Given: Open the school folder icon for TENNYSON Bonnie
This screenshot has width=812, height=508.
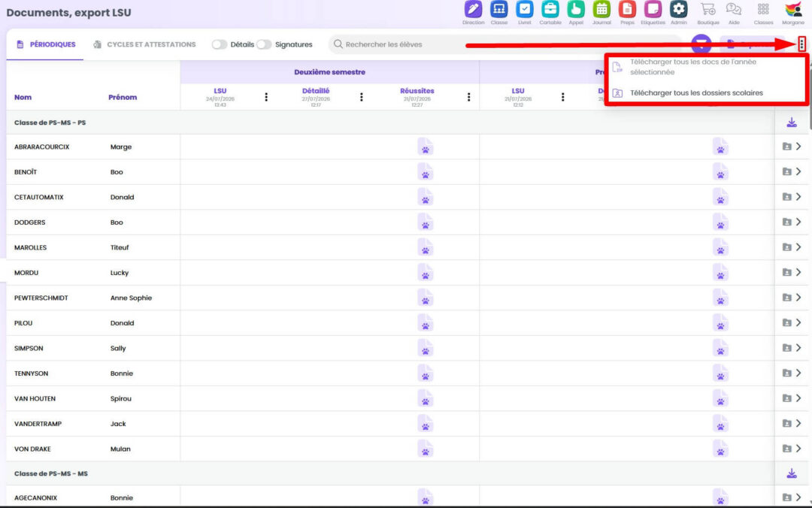Looking at the screenshot, I should (786, 373).
